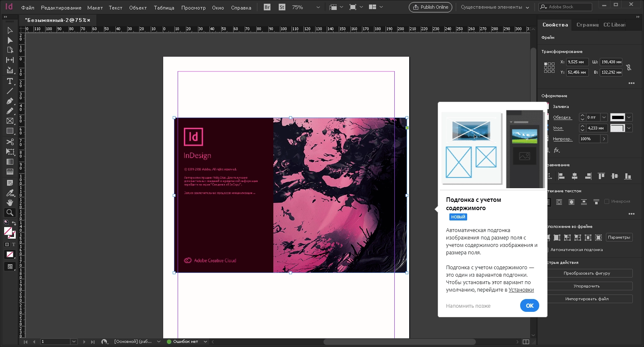The width and height of the screenshot is (644, 347).
Task: Click Импортировать файл button
Action: [586, 299]
